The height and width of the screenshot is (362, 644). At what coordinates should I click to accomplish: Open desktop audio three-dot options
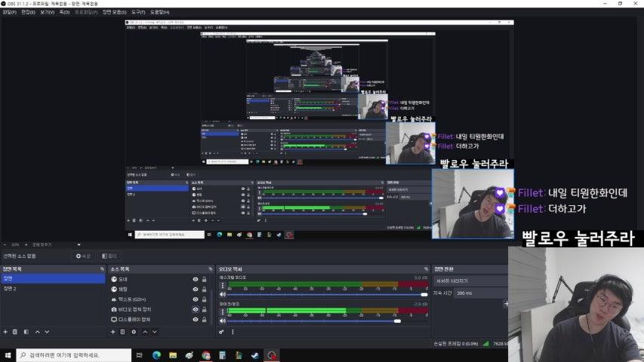pyautogui.click(x=223, y=286)
